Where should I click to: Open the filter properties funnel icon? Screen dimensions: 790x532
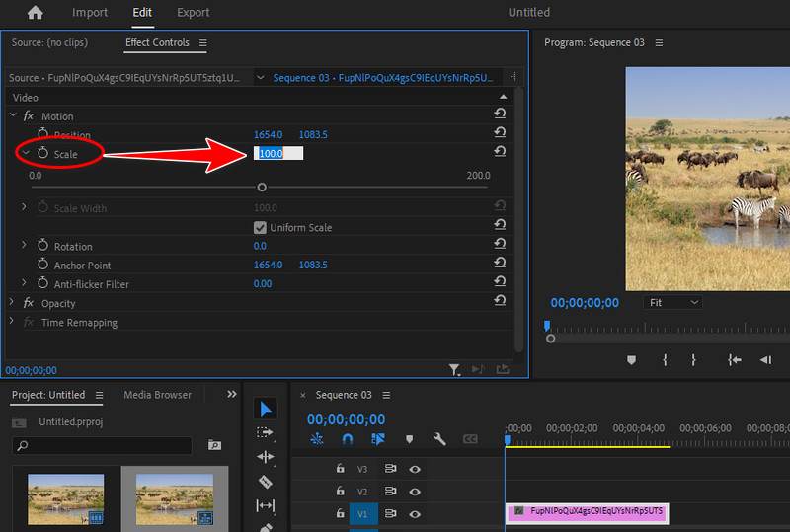pos(454,370)
